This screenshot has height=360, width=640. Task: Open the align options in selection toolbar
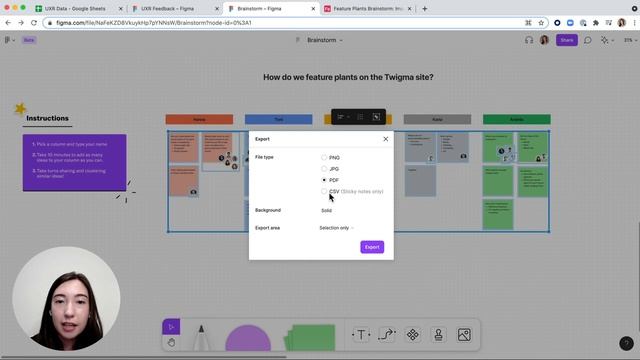click(343, 117)
